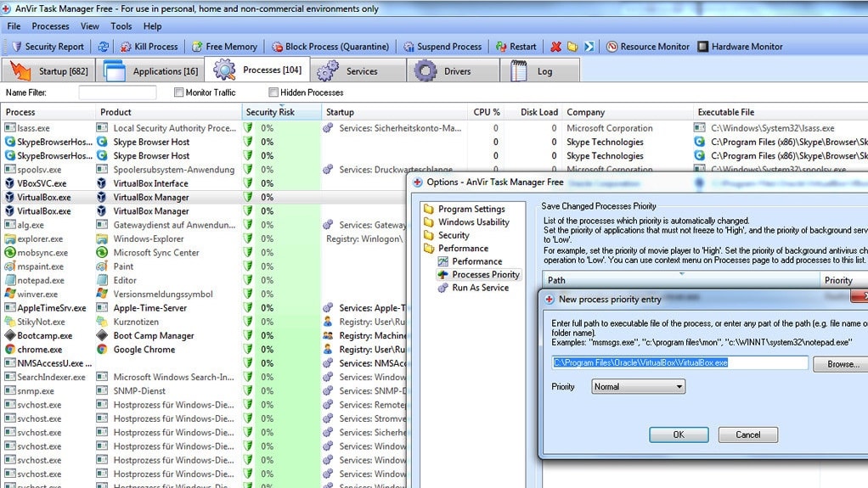Viewport: 868px width, 488px height.
Task: Click the Google Chrome process icon
Action: click(10, 349)
